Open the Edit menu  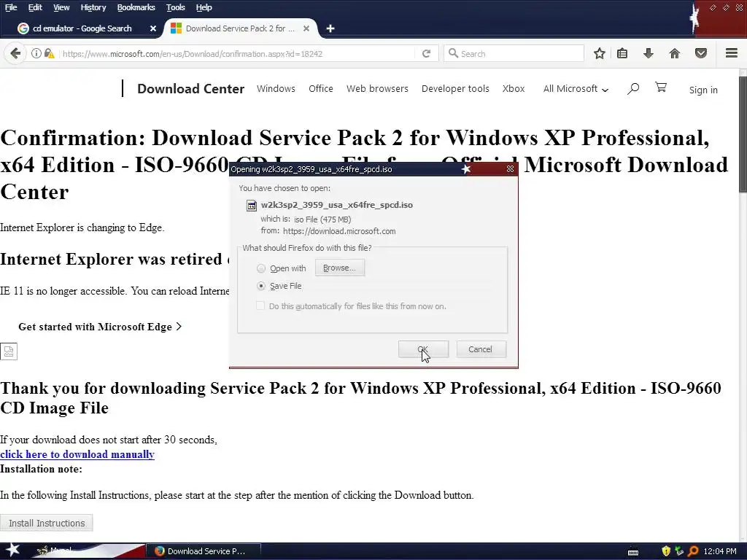coord(35,7)
